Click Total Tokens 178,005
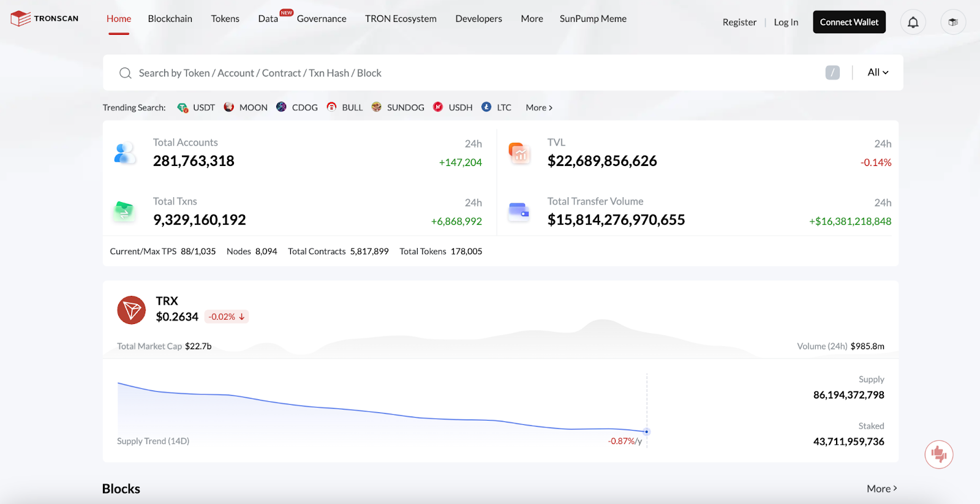980x504 pixels. click(441, 252)
